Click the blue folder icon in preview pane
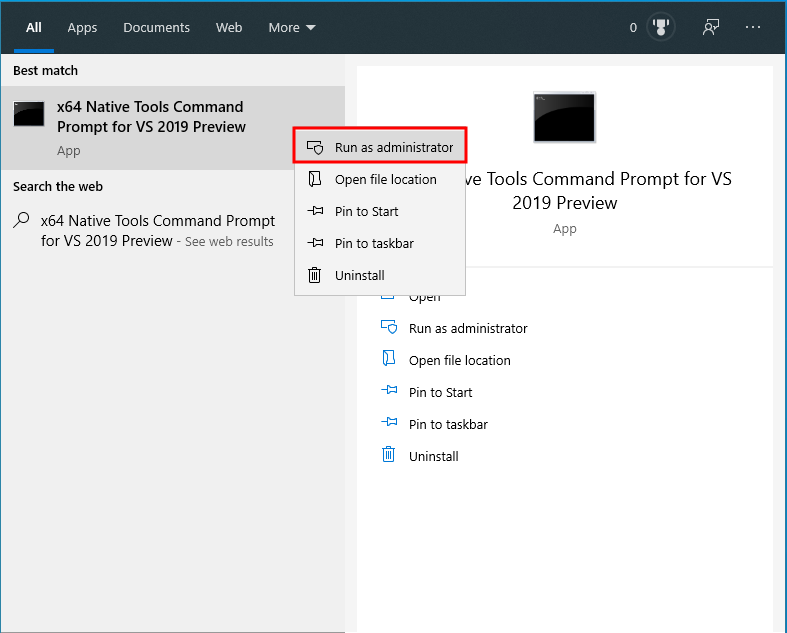 click(389, 358)
